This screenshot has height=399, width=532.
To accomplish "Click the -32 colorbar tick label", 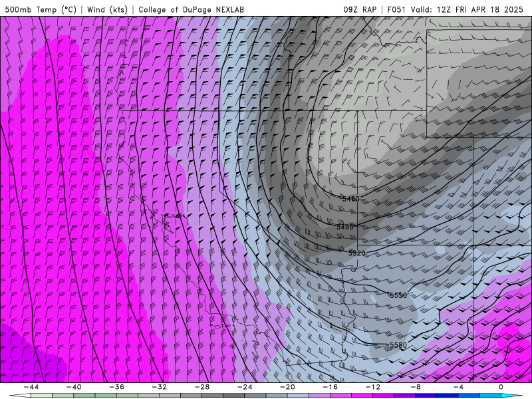I will coord(159,387).
